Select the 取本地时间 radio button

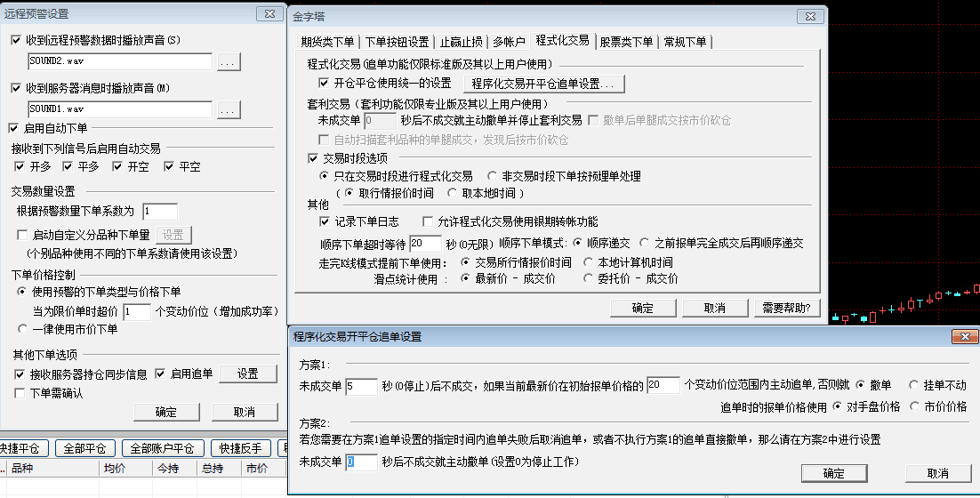(453, 193)
